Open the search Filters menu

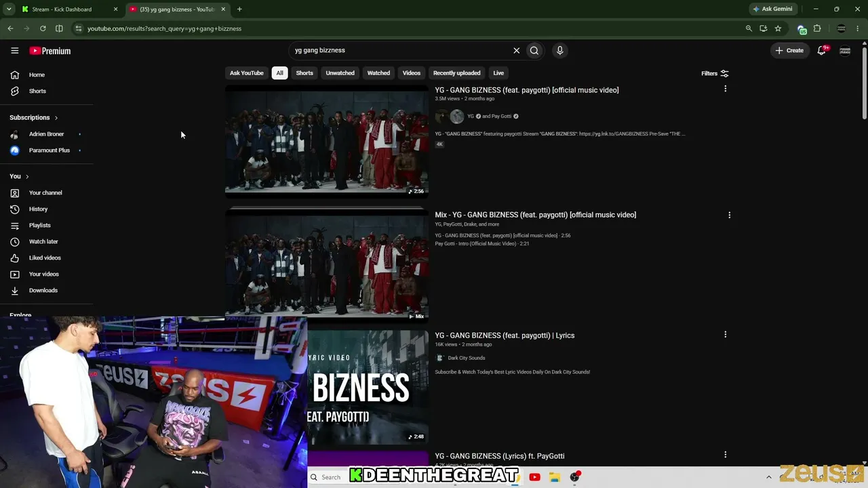click(x=715, y=73)
